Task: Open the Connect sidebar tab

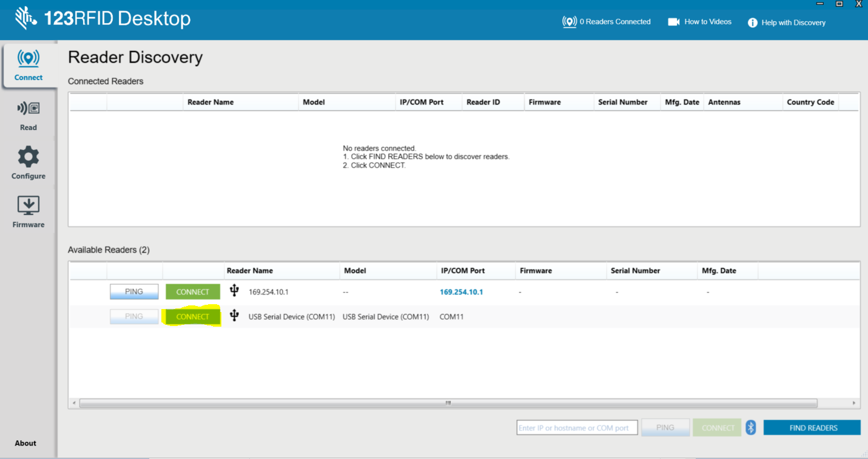Action: click(x=29, y=66)
